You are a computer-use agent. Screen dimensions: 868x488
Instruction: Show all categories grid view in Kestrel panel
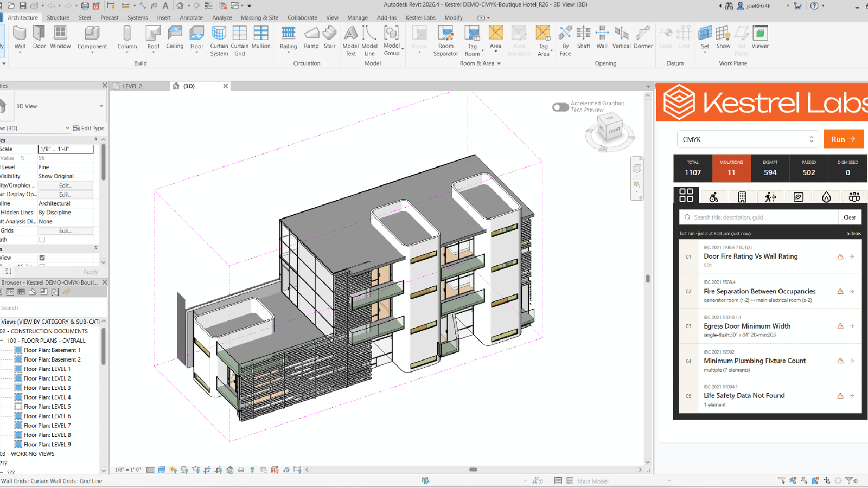686,195
